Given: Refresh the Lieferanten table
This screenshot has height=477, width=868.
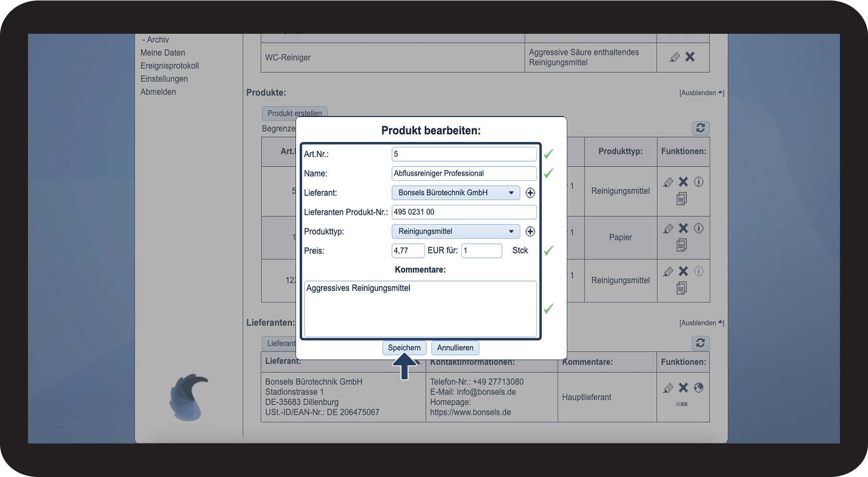Looking at the screenshot, I should [x=700, y=343].
